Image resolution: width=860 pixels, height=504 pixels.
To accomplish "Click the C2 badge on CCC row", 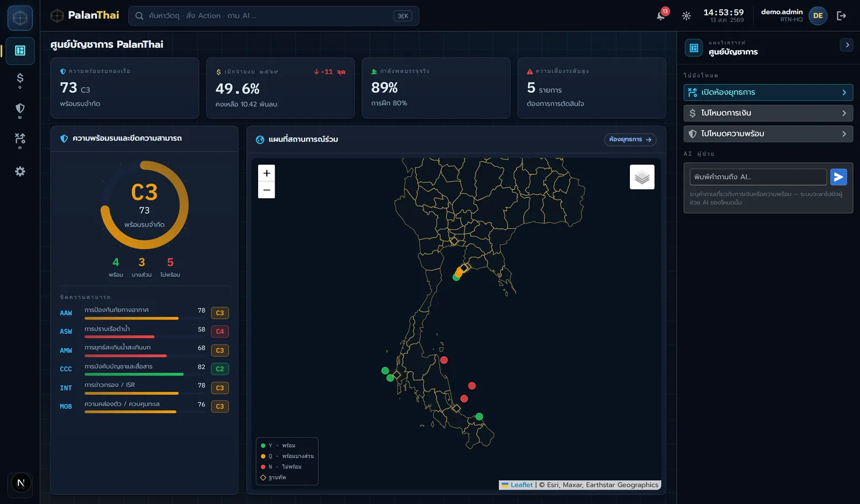I will tap(220, 369).
